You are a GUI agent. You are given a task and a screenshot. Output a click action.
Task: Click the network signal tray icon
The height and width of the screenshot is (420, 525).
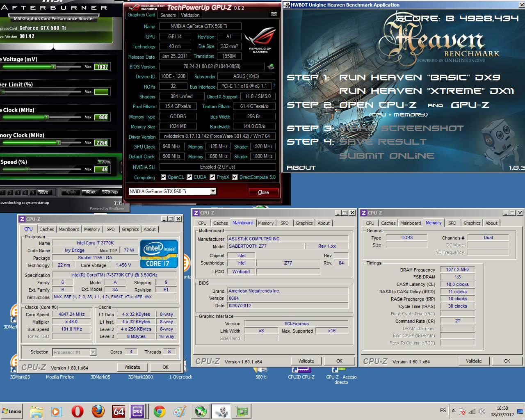(472, 411)
